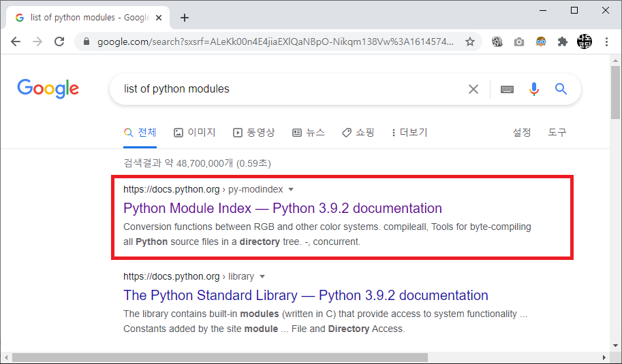
Task: Click the forward navigation arrow
Action: pyautogui.click(x=37, y=42)
